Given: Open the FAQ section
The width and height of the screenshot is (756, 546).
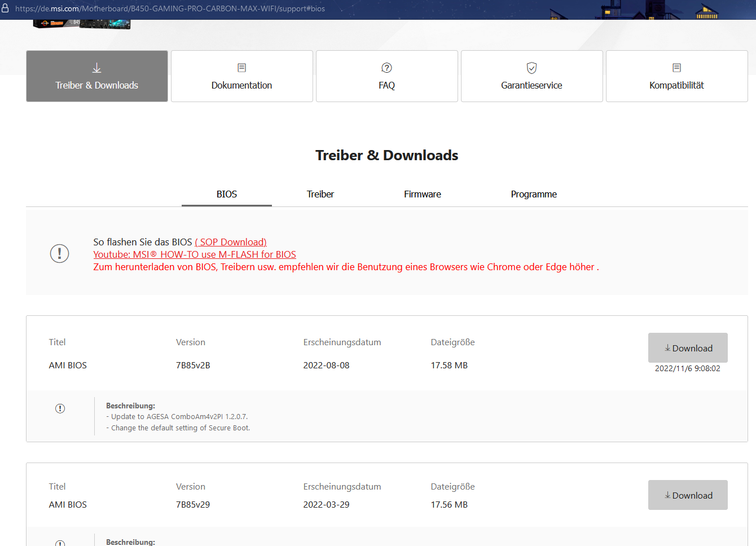Looking at the screenshot, I should pos(387,76).
